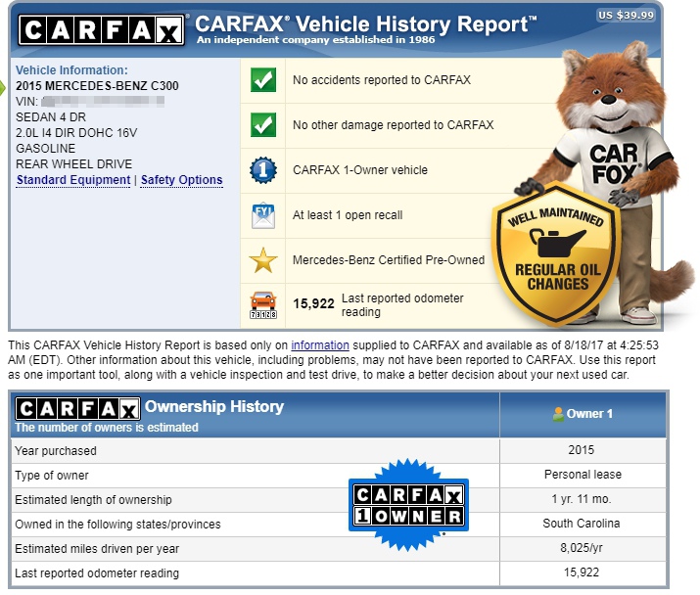Click 'Last reported odometer reading' summary label
Screen dimensions: 700x595
[402, 305]
